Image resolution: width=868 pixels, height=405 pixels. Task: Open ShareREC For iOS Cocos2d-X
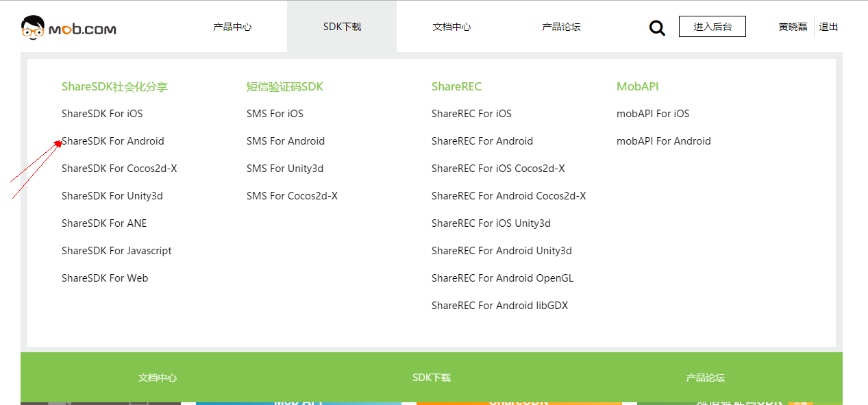[498, 169]
